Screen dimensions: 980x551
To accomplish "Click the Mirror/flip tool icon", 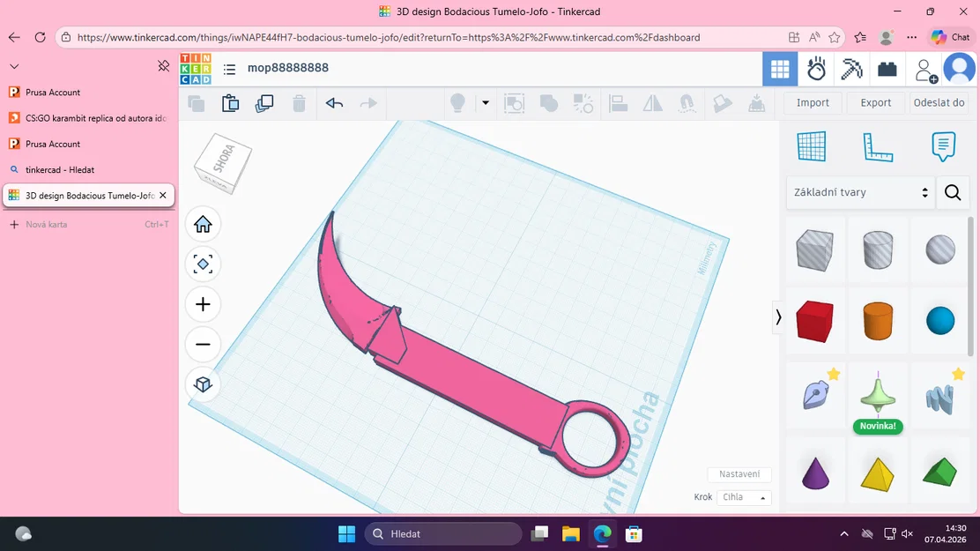I will pos(652,103).
